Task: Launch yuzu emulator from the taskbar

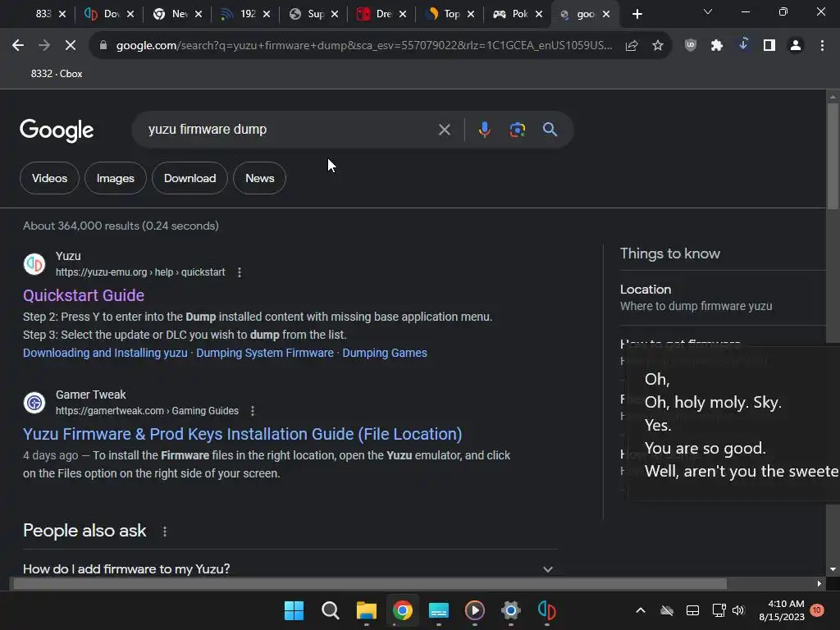Action: 546,610
